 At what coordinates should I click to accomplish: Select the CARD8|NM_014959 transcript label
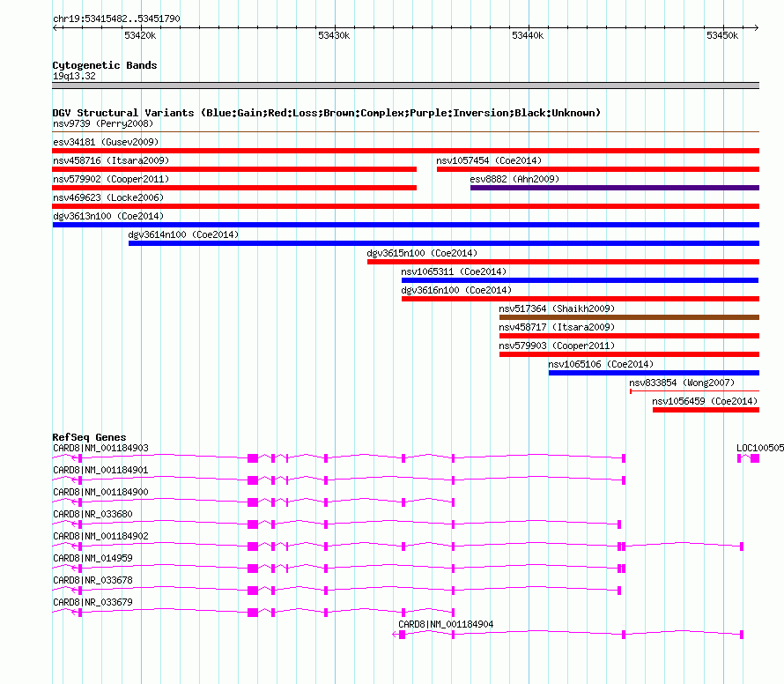click(x=93, y=558)
